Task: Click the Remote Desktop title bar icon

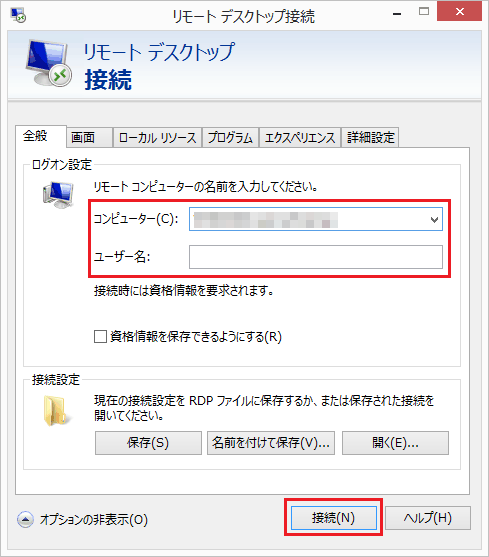Action: pyautogui.click(x=18, y=16)
